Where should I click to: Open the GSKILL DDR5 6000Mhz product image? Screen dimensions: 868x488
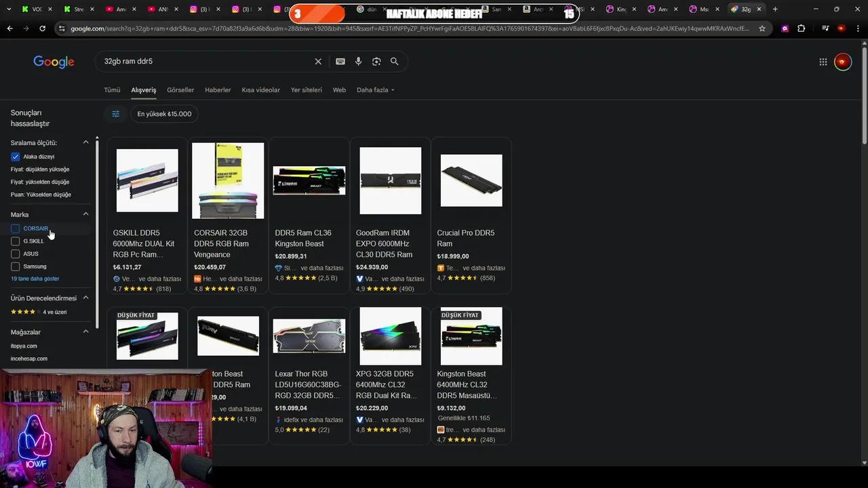click(147, 180)
